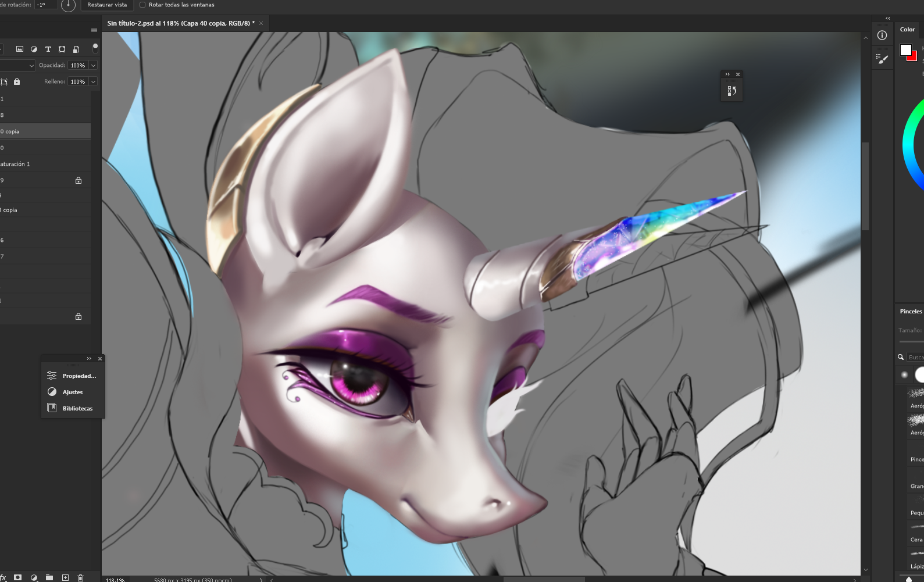The height and width of the screenshot is (582, 924).
Task: Expand the floating history panel arrows
Action: (x=727, y=74)
